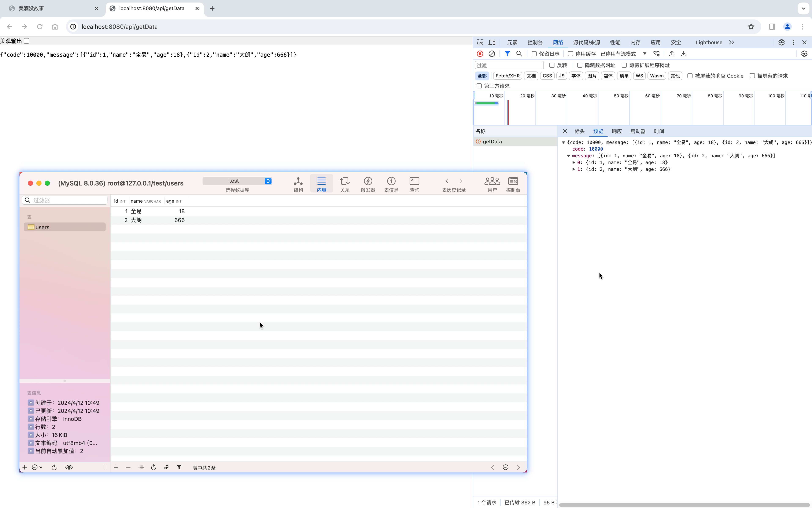This screenshot has width=812, height=508.
Task: Clear the DevTools network log
Action: pos(491,54)
